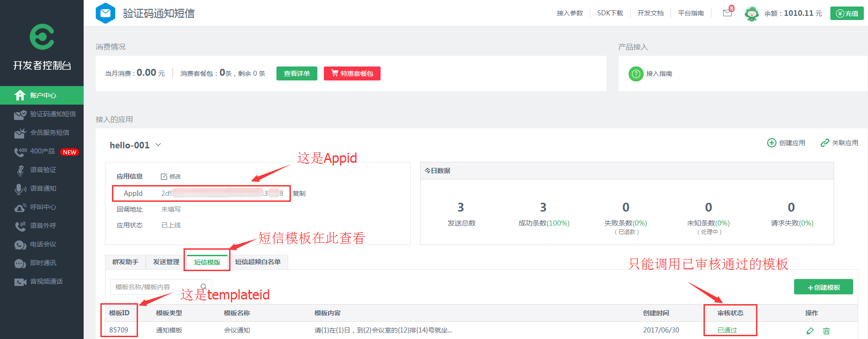Open the 接入参数 top link
Image resolution: width=868 pixels, height=339 pixels.
click(x=570, y=13)
